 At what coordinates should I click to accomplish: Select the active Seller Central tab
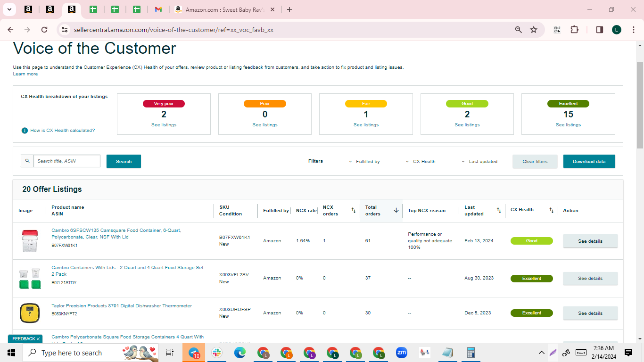coord(71,9)
